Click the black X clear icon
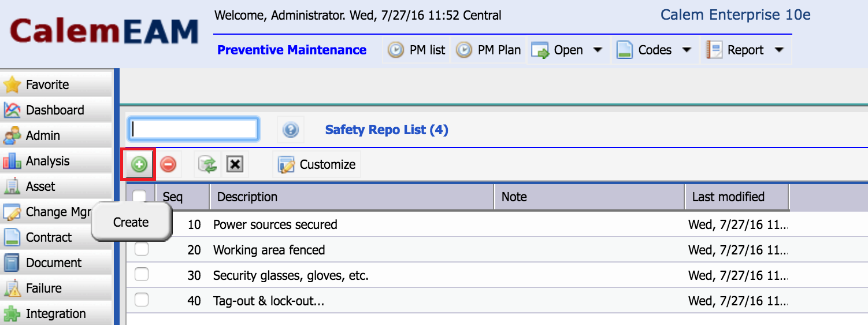Viewport: 868px width, 325px height. click(x=235, y=165)
